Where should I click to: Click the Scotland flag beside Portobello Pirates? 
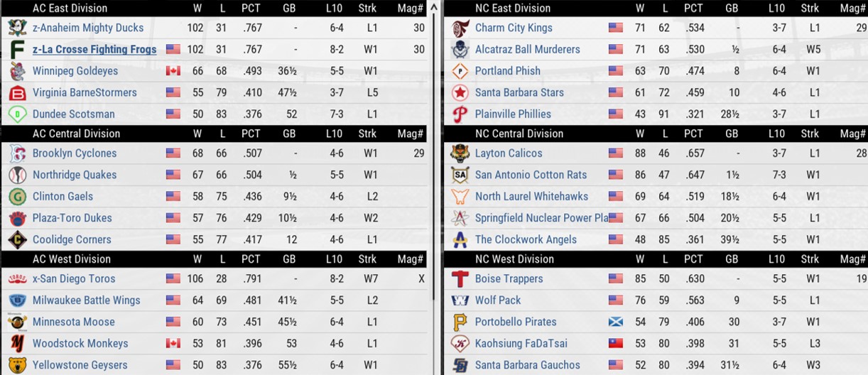point(615,322)
